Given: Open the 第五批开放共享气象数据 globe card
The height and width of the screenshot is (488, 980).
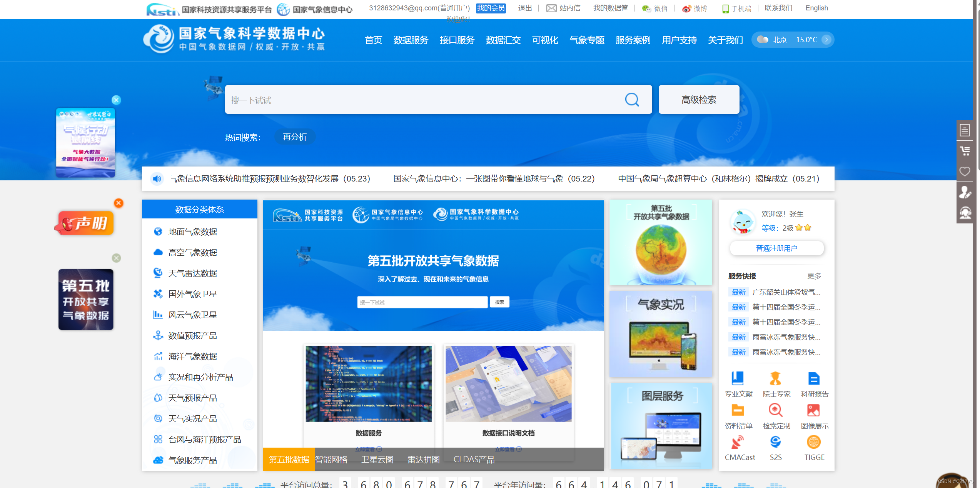Looking at the screenshot, I should click(661, 242).
